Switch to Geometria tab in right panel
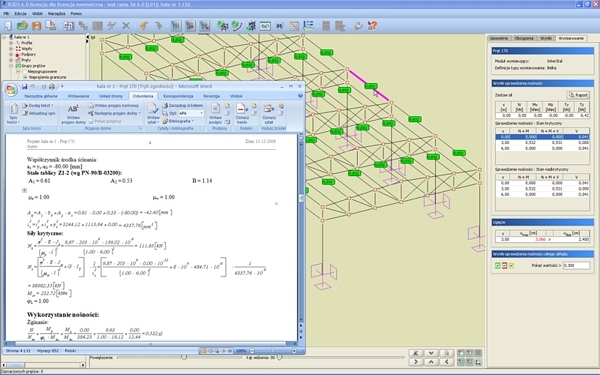 (x=499, y=38)
